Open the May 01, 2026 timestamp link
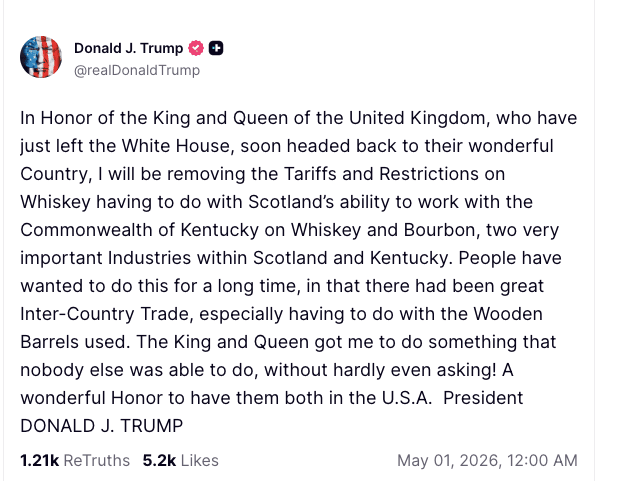Screen dimensions: 623x481 [487, 461]
